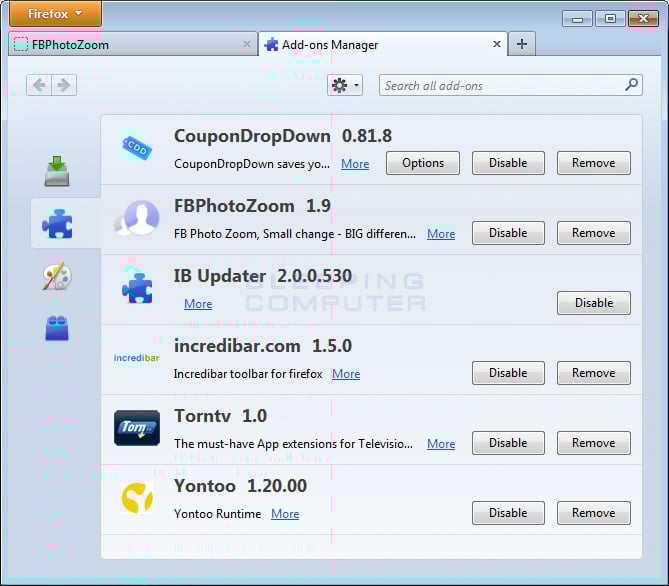Open CouponDropDown Options
The width and height of the screenshot is (669, 586).
click(423, 163)
